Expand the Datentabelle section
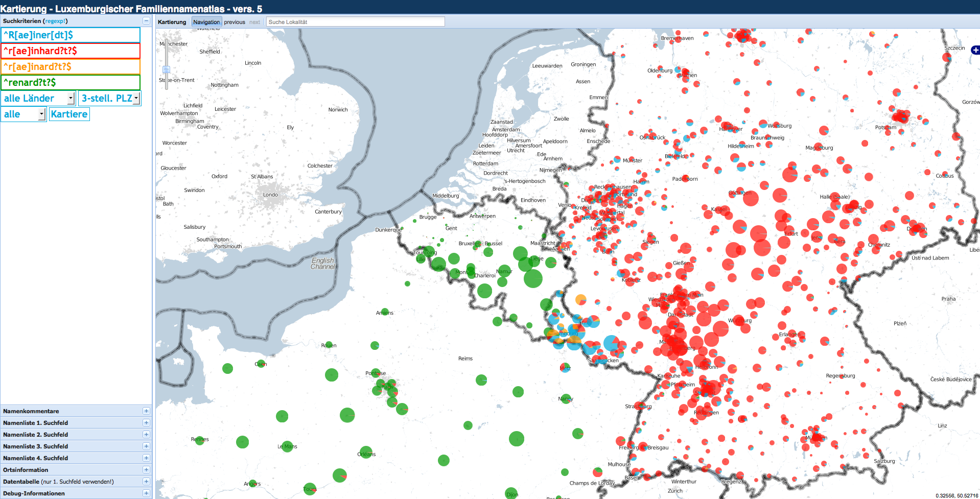Screen dimensions: 980x499 pyautogui.click(x=146, y=482)
